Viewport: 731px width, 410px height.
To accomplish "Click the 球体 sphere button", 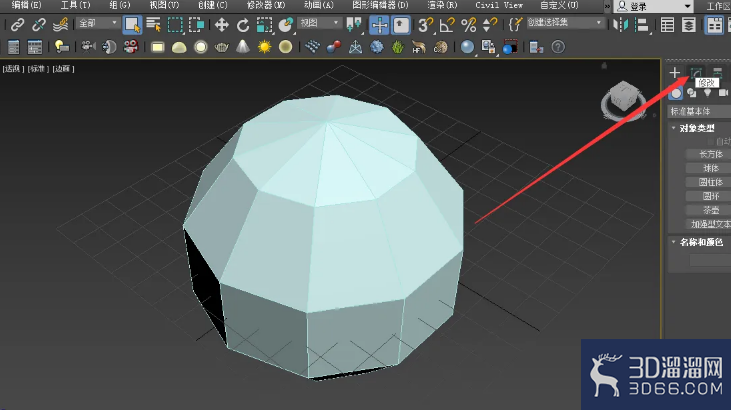I will (710, 168).
